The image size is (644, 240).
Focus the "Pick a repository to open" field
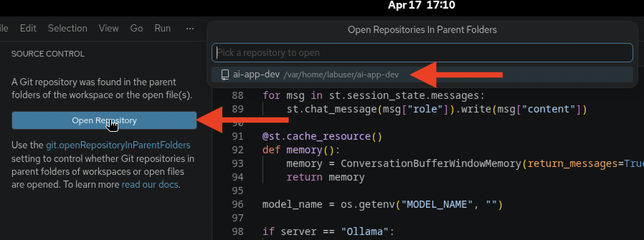(422, 53)
